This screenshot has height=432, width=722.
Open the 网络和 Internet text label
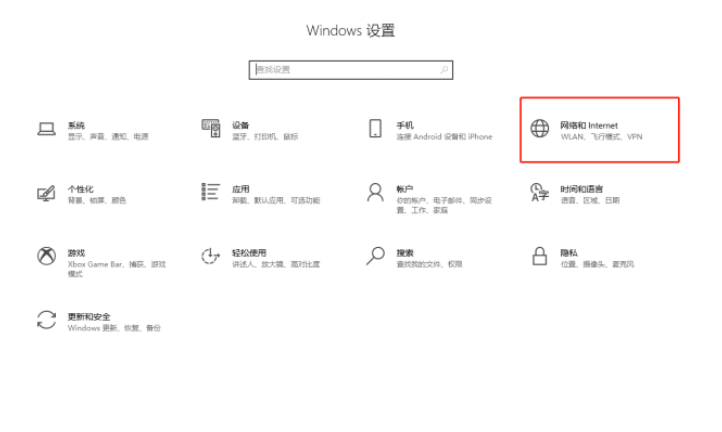click(x=589, y=125)
